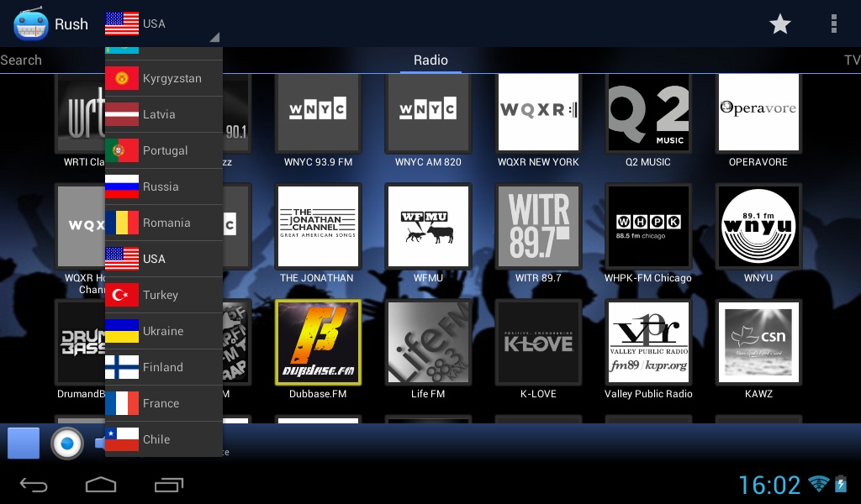Open Operavore station tile
The height and width of the screenshot is (504, 861).
[x=758, y=121]
